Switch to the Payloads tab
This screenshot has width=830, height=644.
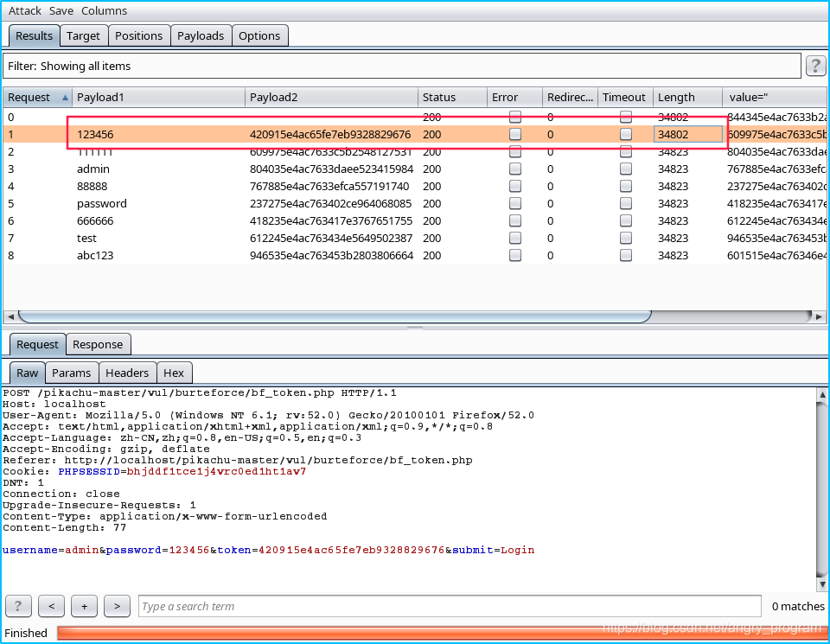[201, 36]
